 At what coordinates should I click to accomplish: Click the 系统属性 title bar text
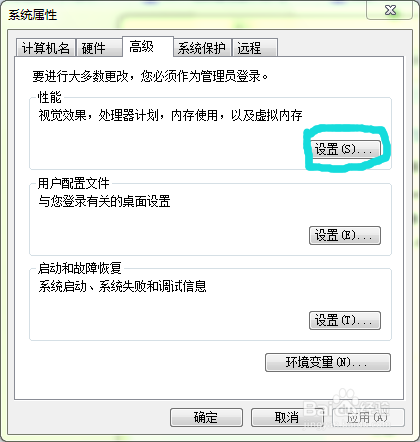coord(33,15)
